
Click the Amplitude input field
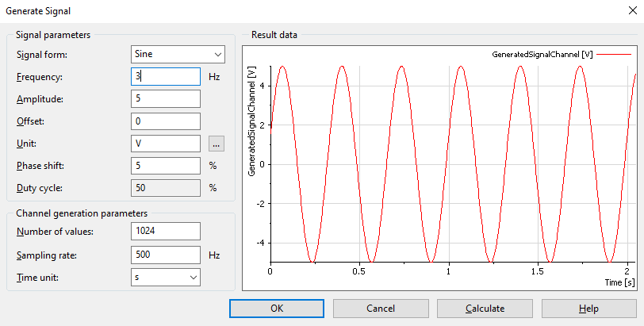(x=165, y=99)
